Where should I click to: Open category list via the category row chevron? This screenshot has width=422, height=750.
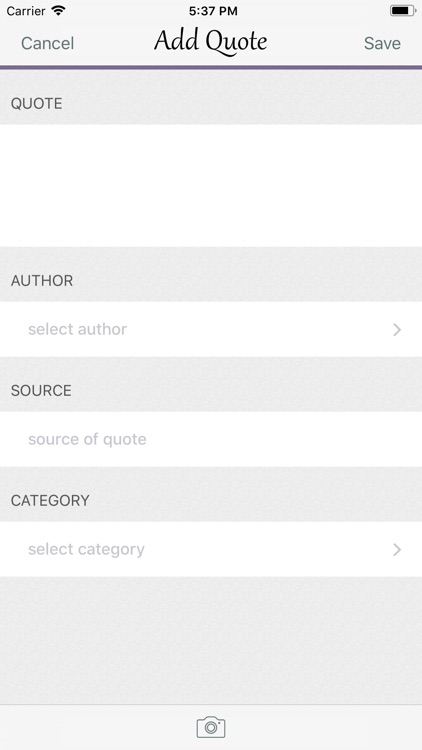(x=397, y=550)
